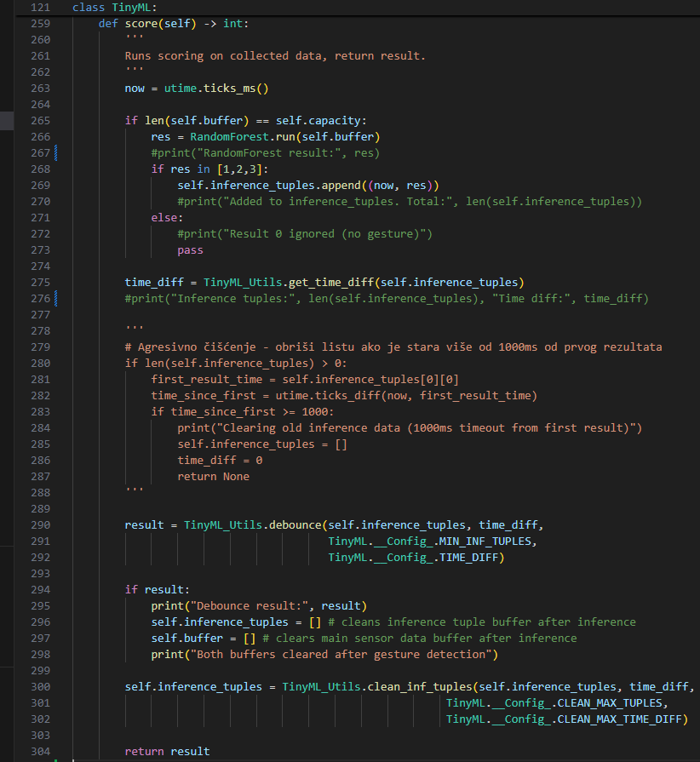This screenshot has width=700, height=762.
Task: Click the 'return result' statement
Action: (x=167, y=752)
